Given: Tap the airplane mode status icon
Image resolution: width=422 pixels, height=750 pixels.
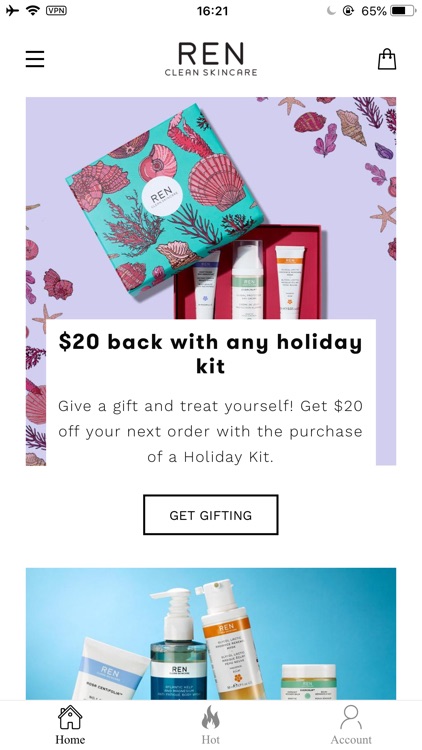Looking at the screenshot, I should [12, 10].
